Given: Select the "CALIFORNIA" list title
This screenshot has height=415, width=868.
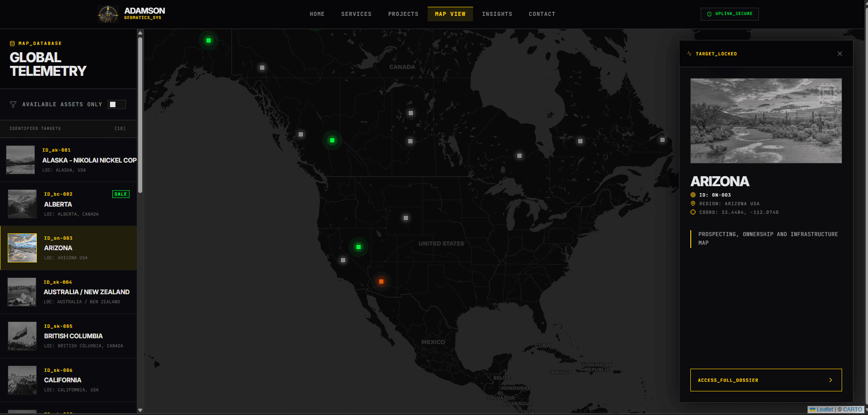Looking at the screenshot, I should (x=63, y=380).
